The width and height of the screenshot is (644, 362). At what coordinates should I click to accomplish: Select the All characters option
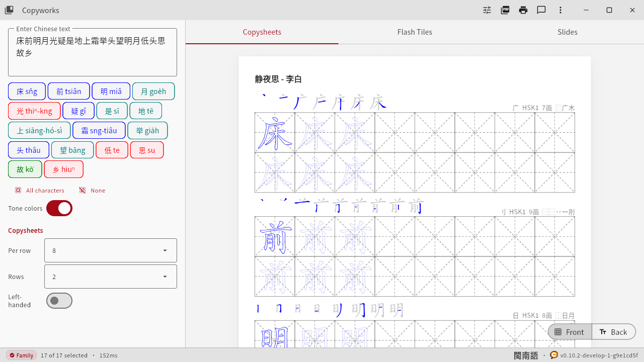click(x=39, y=190)
